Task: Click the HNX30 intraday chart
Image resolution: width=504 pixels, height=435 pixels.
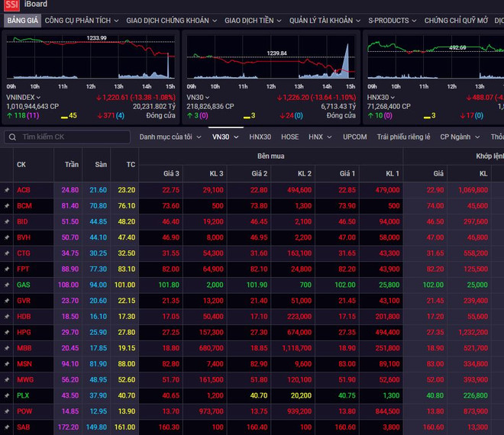Action: coord(435,57)
